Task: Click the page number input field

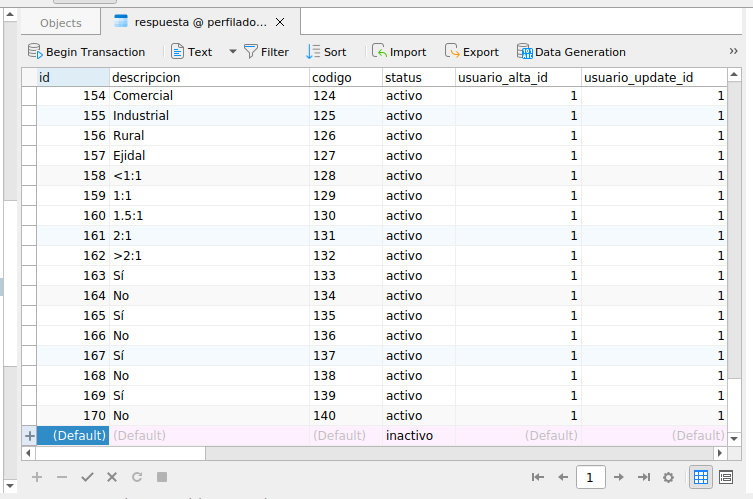Action: click(591, 478)
